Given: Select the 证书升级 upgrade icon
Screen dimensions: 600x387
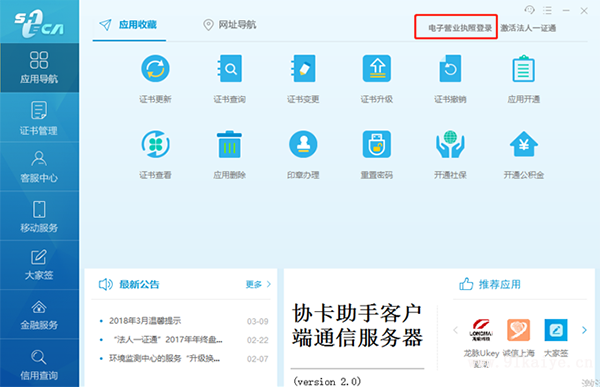Looking at the screenshot, I should pyautogui.click(x=377, y=69).
